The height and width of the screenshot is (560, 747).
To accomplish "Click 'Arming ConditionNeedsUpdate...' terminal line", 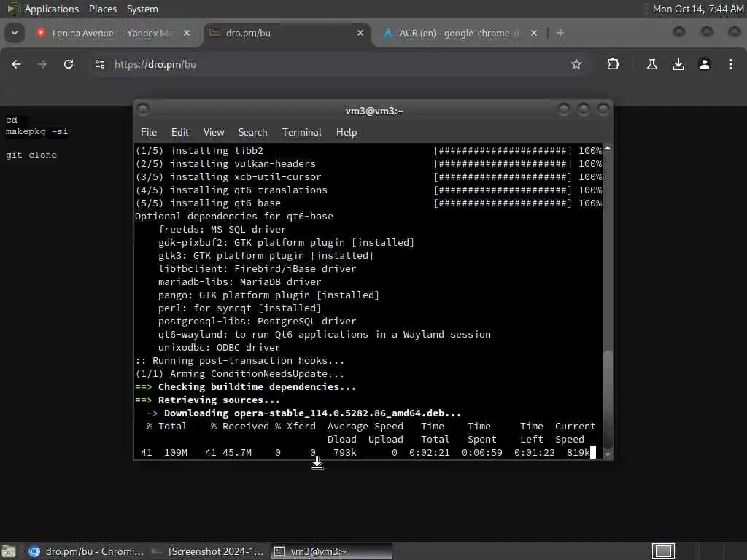I will tap(257, 374).
